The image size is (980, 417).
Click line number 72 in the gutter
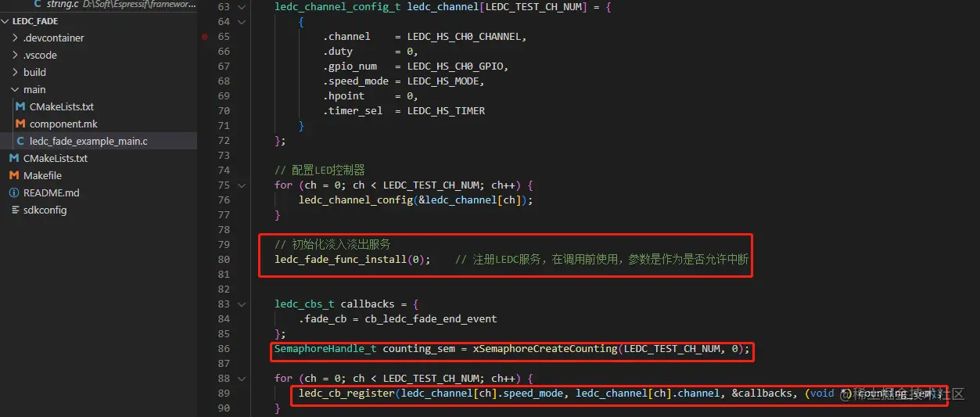tap(224, 140)
